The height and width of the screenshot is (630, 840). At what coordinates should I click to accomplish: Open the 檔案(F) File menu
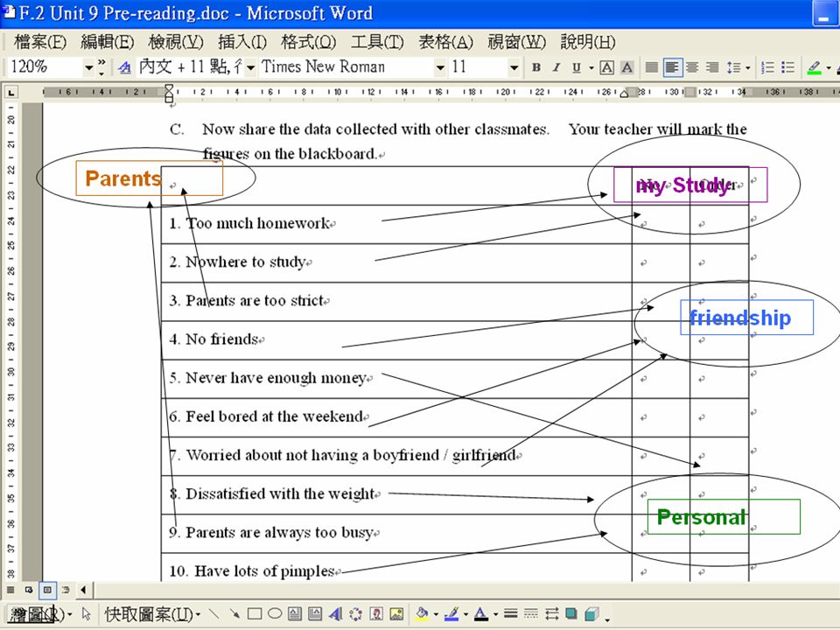click(40, 42)
